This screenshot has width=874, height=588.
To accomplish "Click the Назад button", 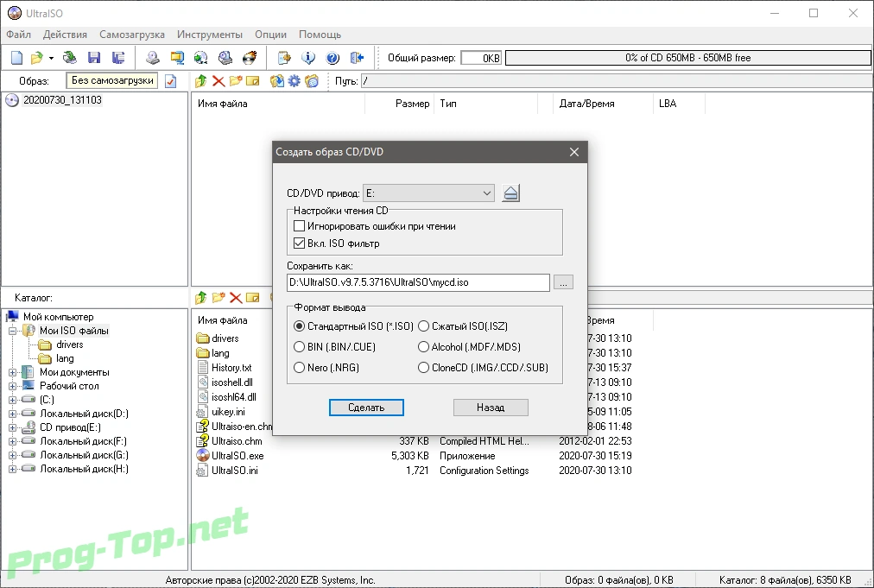I will (491, 408).
